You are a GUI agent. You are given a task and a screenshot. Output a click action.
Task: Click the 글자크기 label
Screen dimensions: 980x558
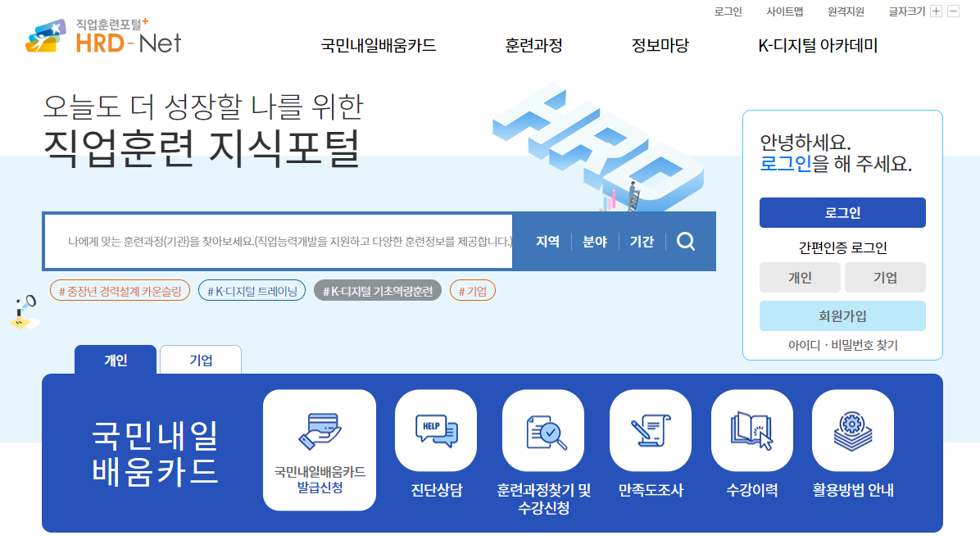pyautogui.click(x=906, y=11)
